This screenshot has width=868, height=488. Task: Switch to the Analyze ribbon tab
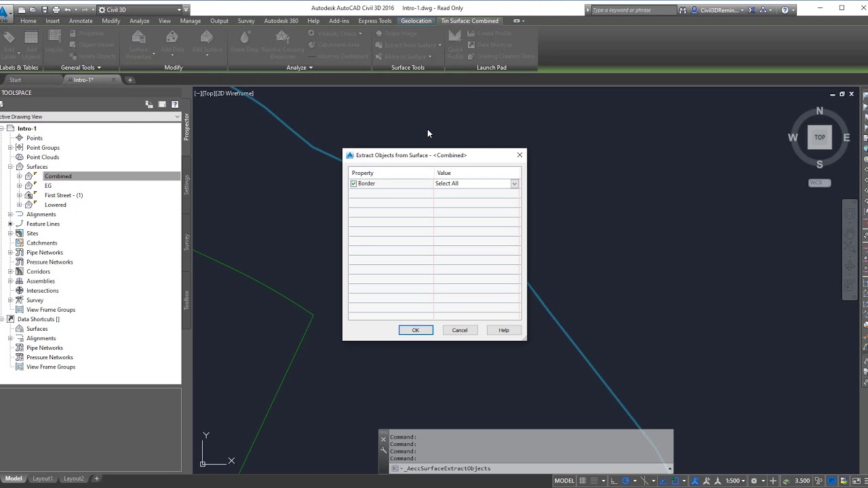pos(139,21)
